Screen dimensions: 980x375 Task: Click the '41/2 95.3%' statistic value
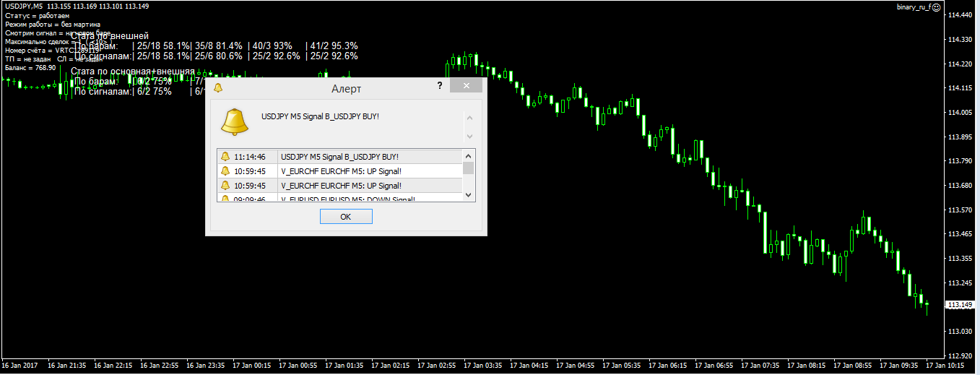[x=334, y=46]
